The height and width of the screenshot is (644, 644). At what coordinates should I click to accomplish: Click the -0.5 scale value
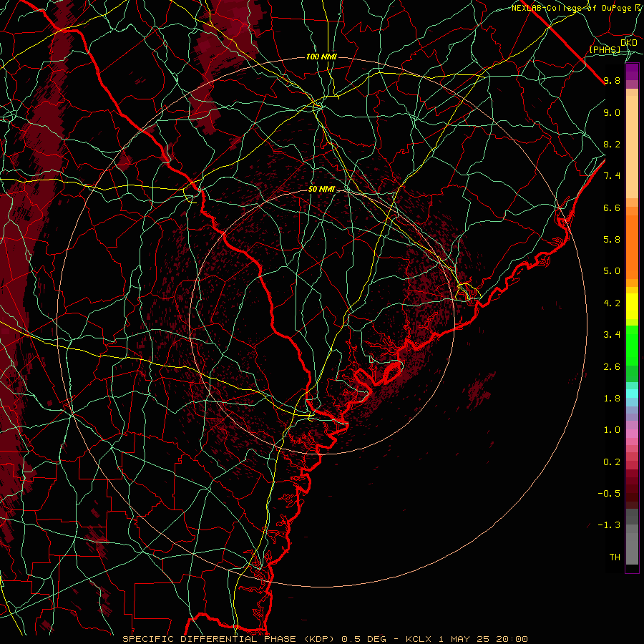609,494
